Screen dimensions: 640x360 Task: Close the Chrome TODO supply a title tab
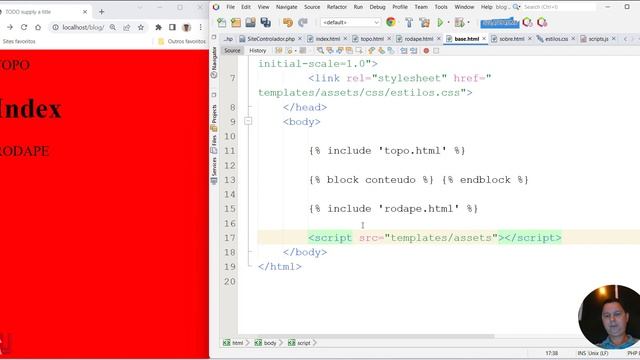[85, 12]
